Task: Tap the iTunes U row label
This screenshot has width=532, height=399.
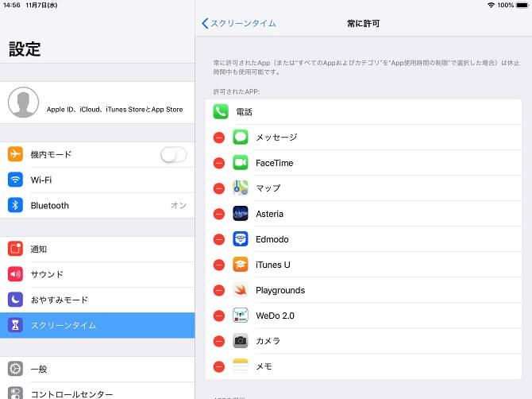Action: point(273,265)
